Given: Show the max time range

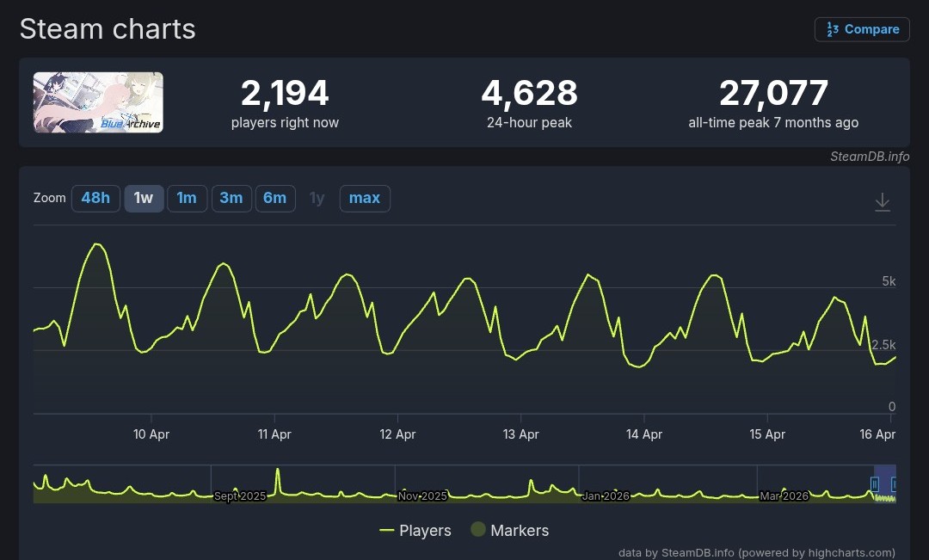Looking at the screenshot, I should [365, 198].
